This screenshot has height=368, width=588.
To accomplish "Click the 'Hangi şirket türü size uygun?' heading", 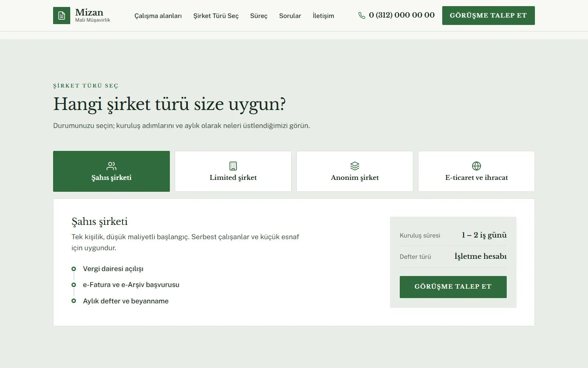I will pos(169,104).
